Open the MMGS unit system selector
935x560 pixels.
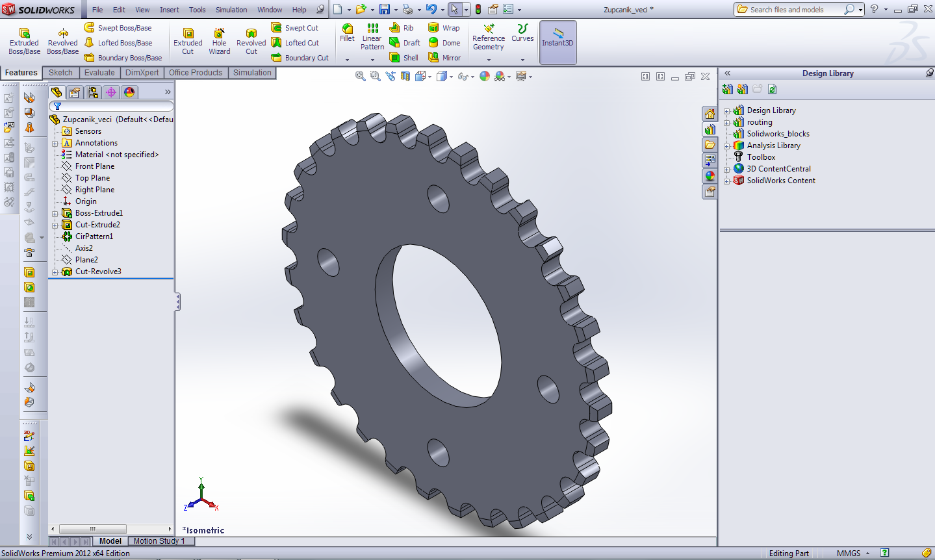point(852,554)
